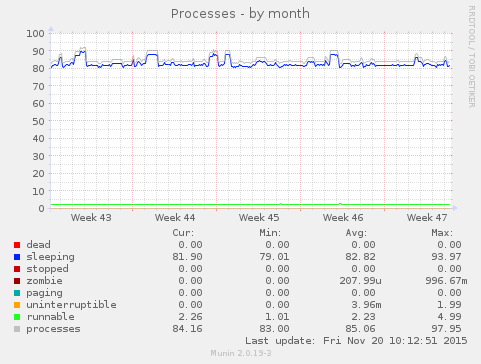Screen dimensions: 481x364
Task: Click the gray processes legend swatch
Action: [x=17, y=329]
